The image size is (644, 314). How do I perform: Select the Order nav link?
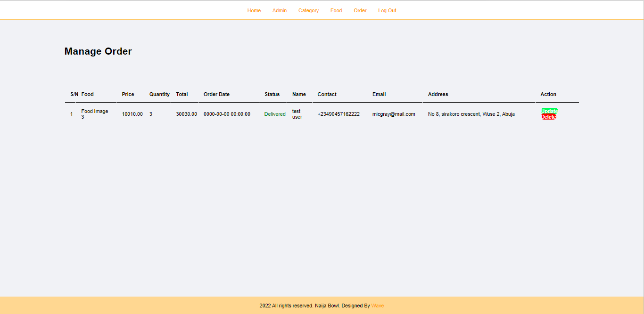coord(360,10)
